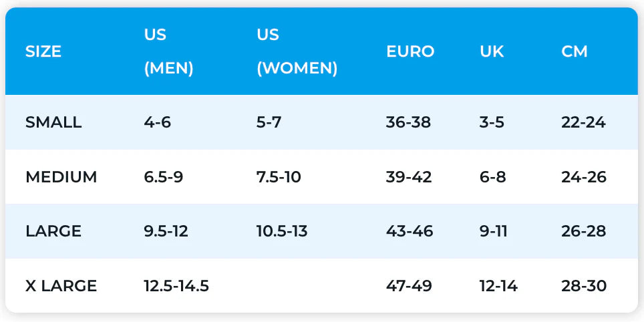Click the SIZE column header
Viewport: 644px width, 322px height.
pos(43,51)
